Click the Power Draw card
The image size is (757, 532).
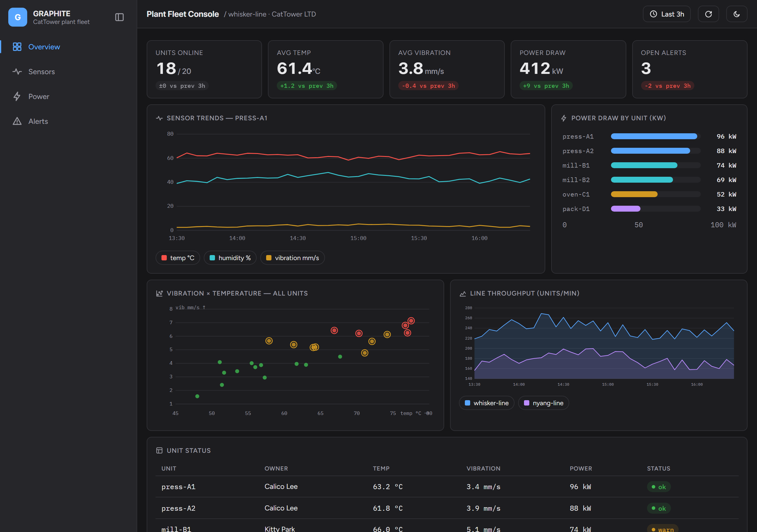[x=568, y=69]
